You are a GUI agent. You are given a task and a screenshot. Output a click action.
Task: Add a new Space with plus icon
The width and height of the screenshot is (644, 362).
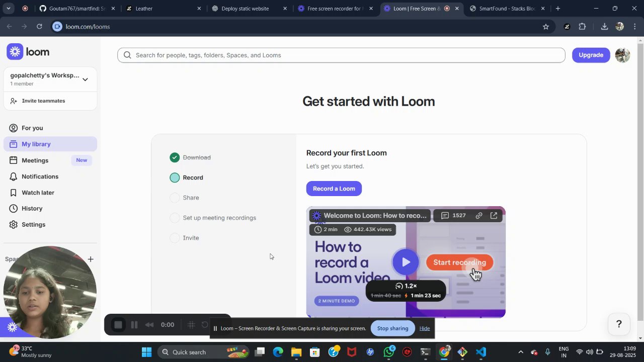91,259
